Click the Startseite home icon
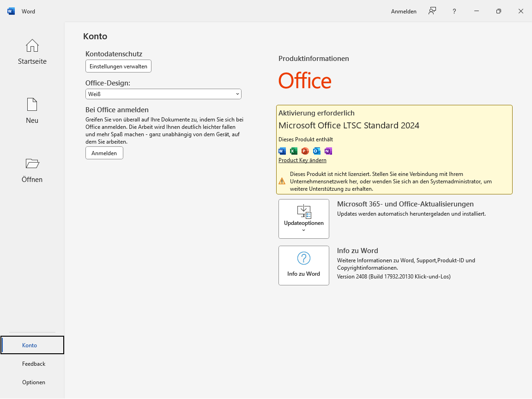Image resolution: width=532 pixels, height=399 pixels. click(x=32, y=46)
